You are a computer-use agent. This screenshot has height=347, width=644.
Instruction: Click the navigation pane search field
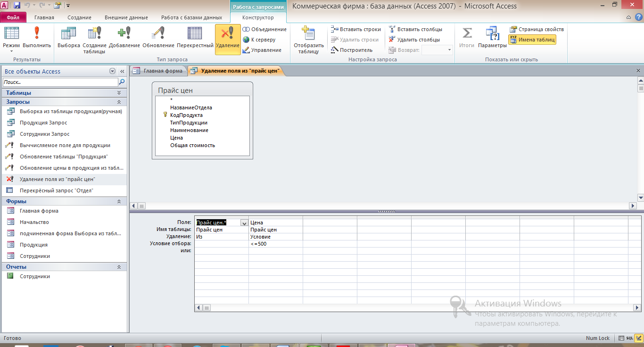(60, 82)
